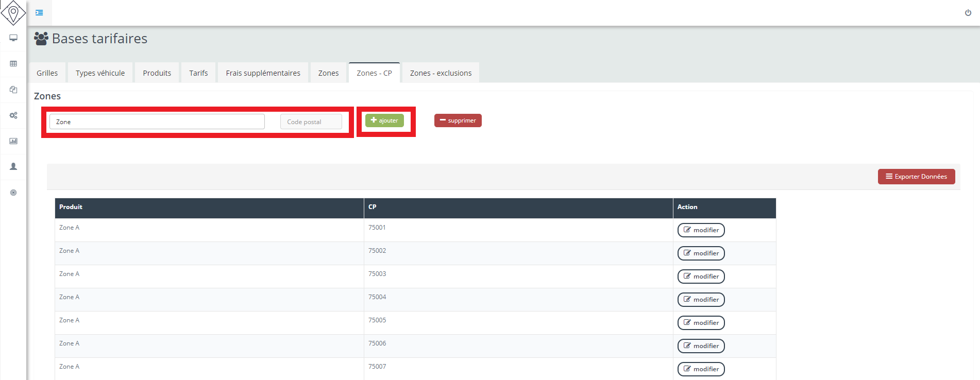This screenshot has height=380, width=980.
Task: Go to the Frais supplémentaires tab
Action: pos(263,73)
